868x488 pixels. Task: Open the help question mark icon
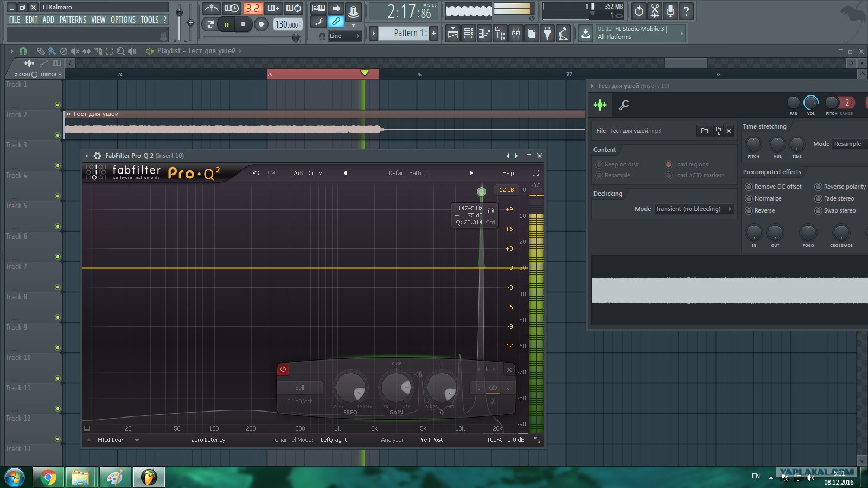point(686,11)
